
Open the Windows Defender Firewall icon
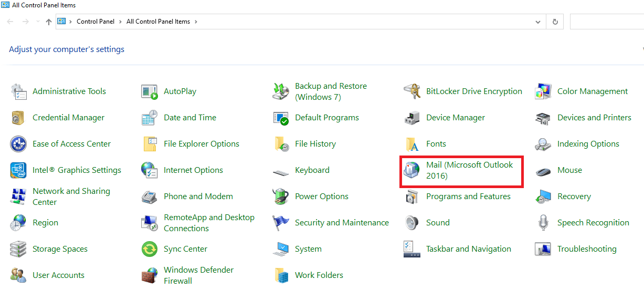(x=150, y=275)
